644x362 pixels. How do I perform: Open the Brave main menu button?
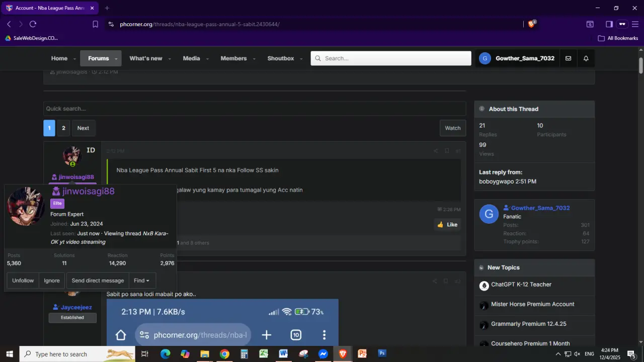click(635, 24)
